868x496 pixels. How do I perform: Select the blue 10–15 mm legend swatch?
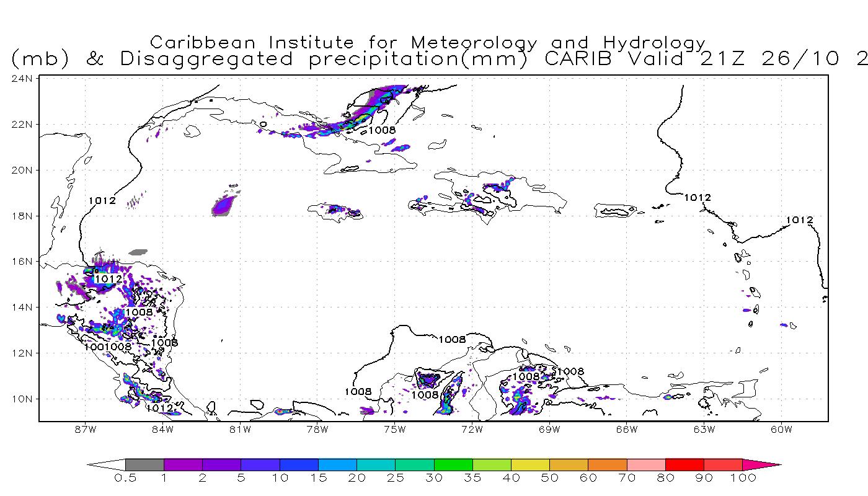click(x=299, y=464)
